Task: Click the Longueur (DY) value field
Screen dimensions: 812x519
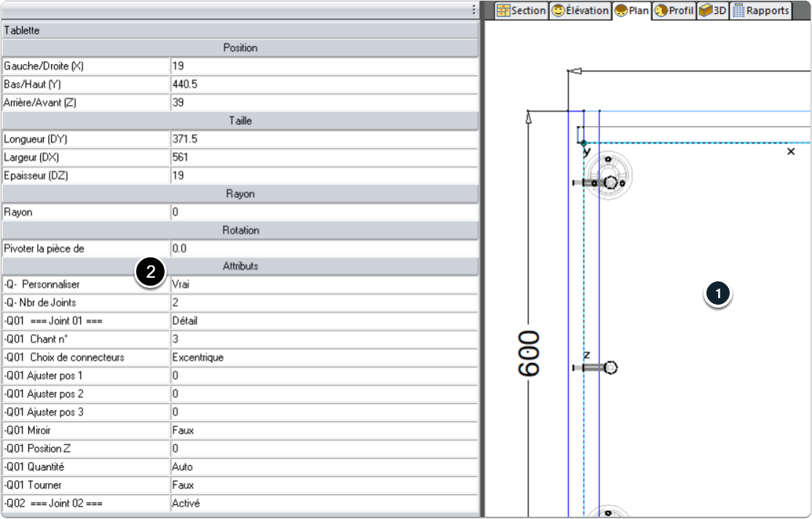Action: pos(323,138)
